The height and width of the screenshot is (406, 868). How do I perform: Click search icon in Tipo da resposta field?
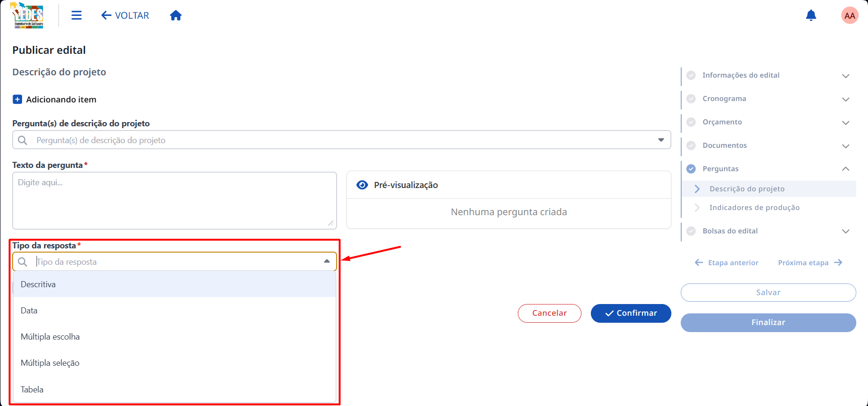[x=22, y=261]
